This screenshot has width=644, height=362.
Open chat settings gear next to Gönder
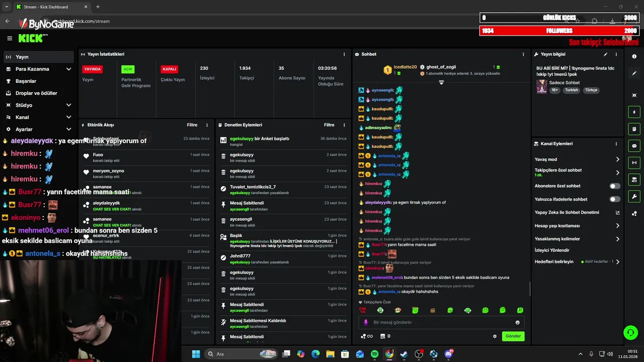(495, 336)
